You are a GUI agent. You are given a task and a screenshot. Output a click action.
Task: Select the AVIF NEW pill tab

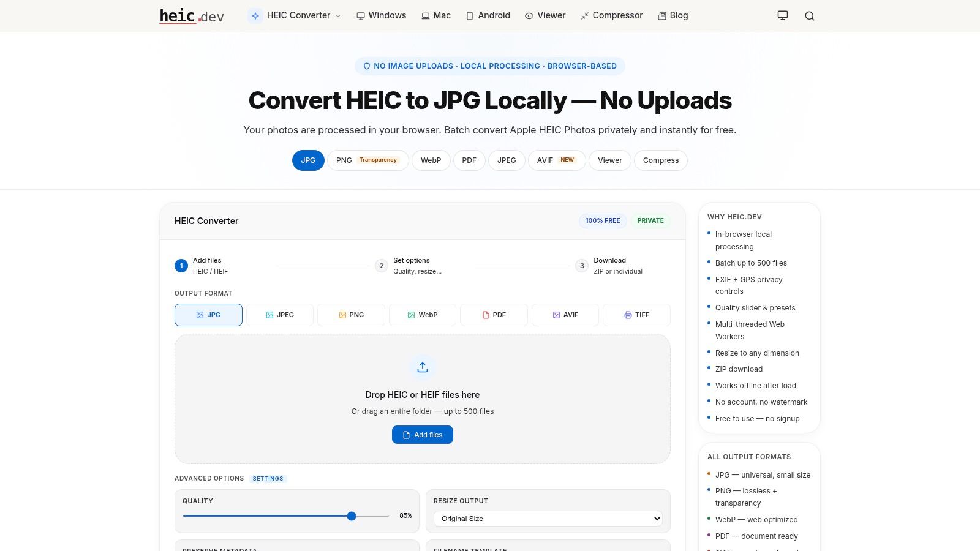pos(557,160)
